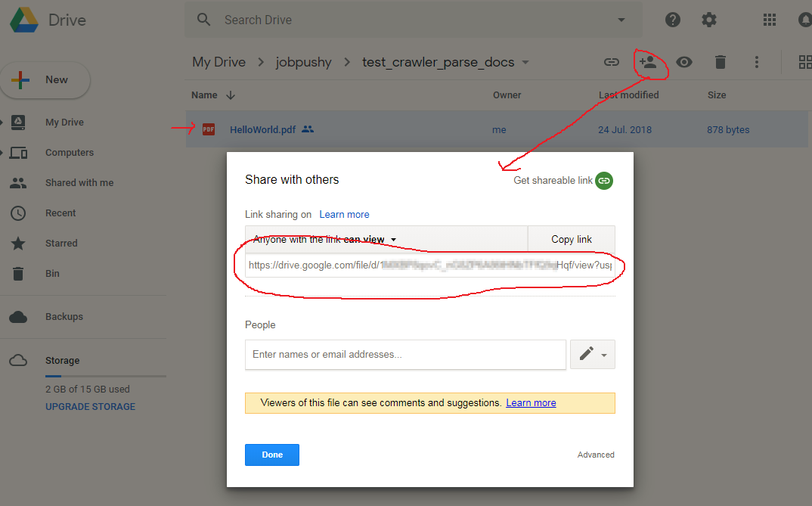Click the help question mark icon
The image size is (812, 506).
click(x=672, y=20)
